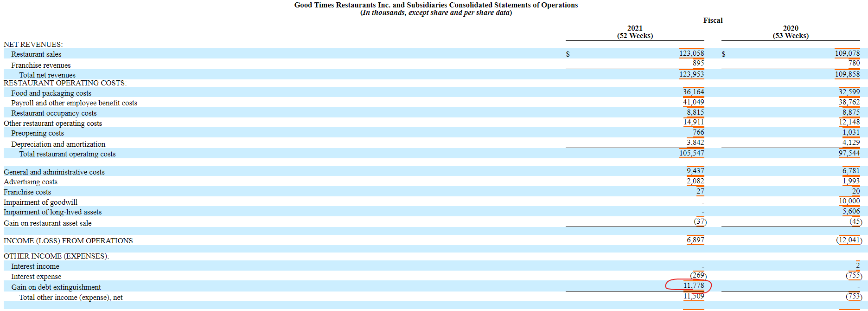Click Gain on debt extinguishment label
868x311 pixels.
click(x=56, y=287)
